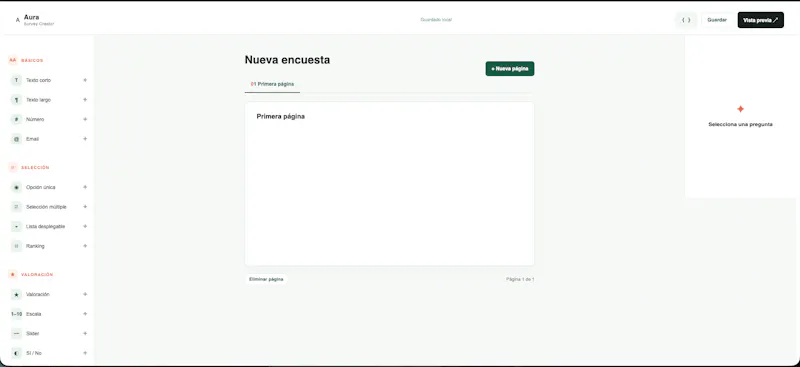Click the SELECCIÓN section icon
The height and width of the screenshot is (367, 800).
tap(13, 167)
